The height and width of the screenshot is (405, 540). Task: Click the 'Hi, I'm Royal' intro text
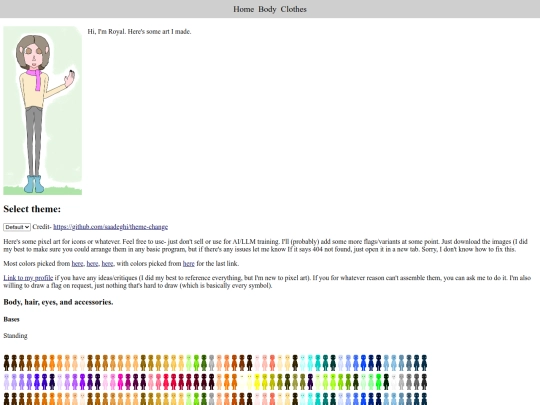[139, 31]
